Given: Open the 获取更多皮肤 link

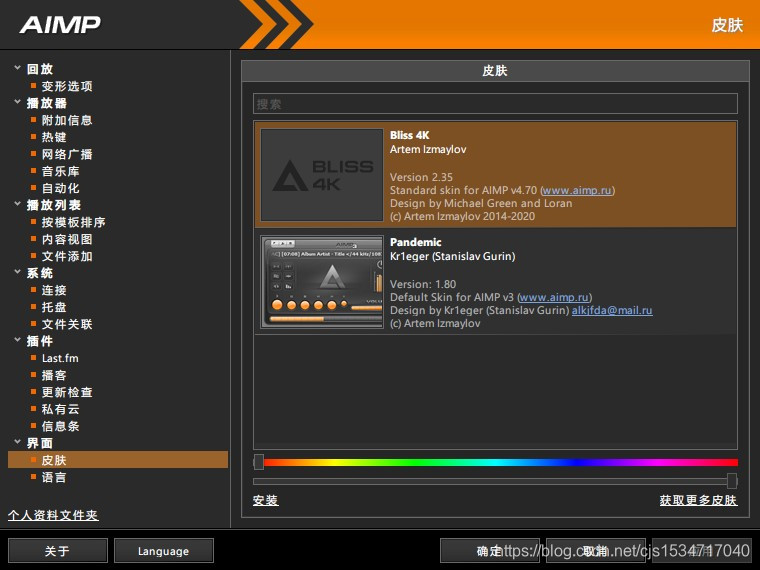Looking at the screenshot, I should coord(698,500).
